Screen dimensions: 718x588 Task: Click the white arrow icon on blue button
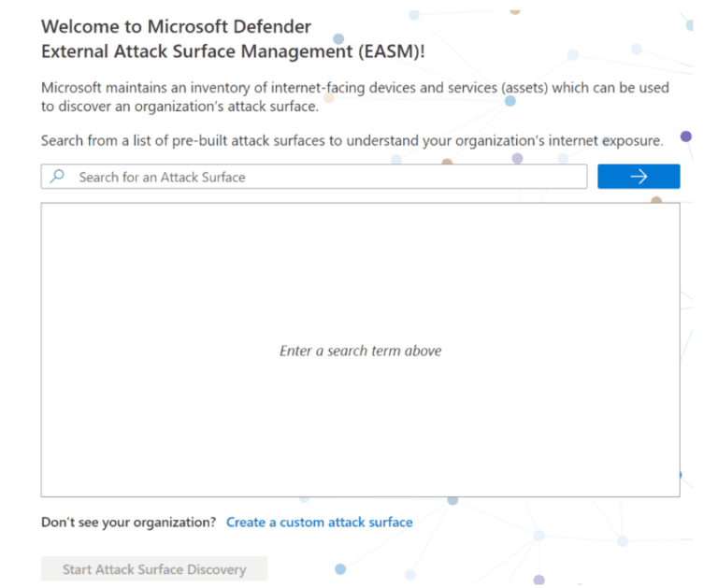639,177
